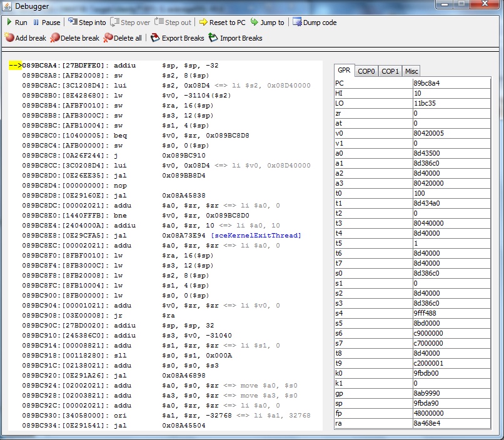Click Delete all breakpoints
The height and width of the screenshot is (440, 504).
(x=123, y=38)
